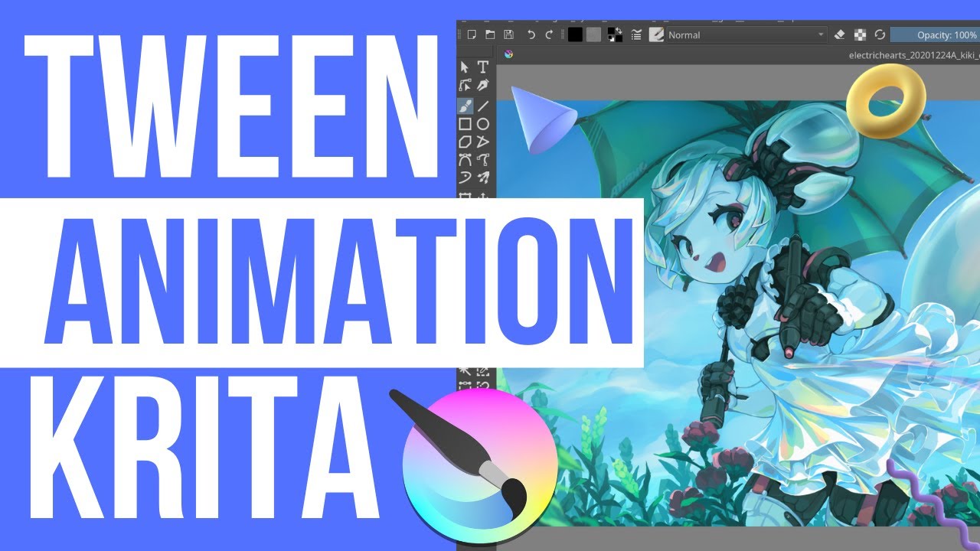Select the Bezier Curve tool
Image resolution: width=980 pixels, height=551 pixels.
click(465, 161)
